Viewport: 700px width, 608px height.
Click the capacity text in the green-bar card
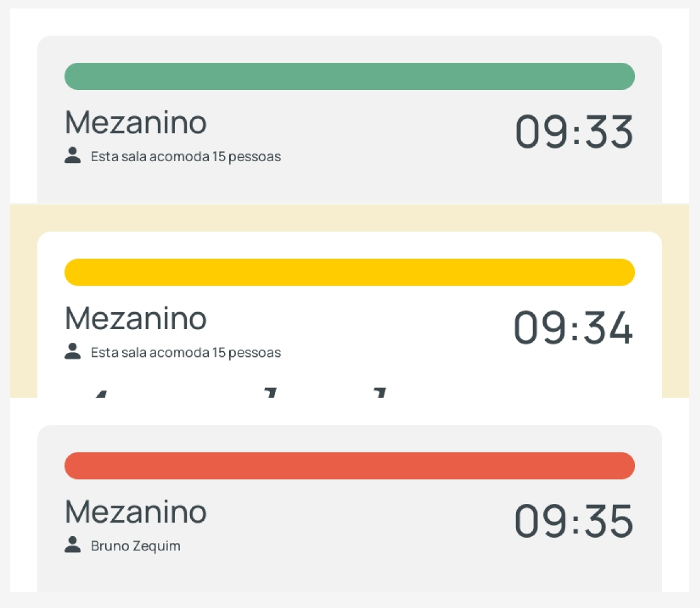tap(186, 157)
